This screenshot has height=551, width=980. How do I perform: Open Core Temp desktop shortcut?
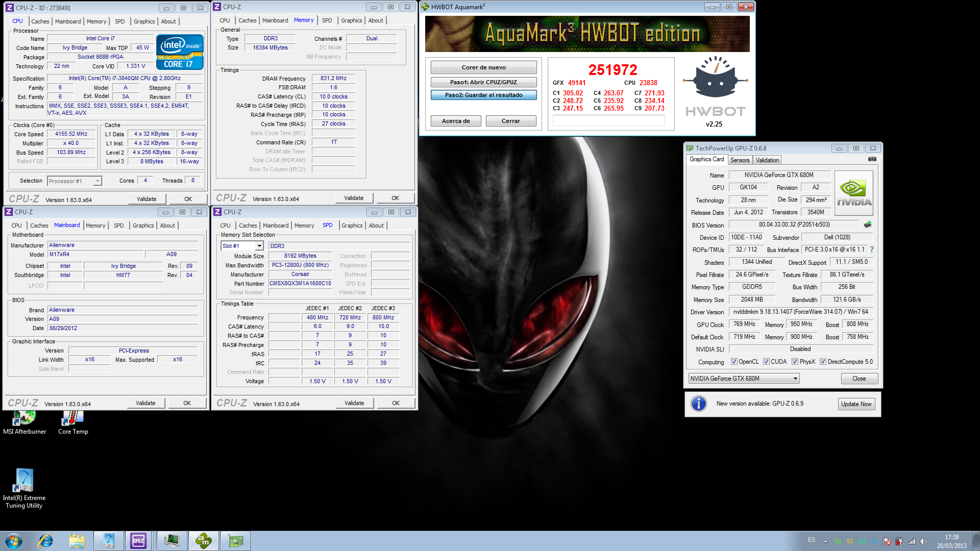pyautogui.click(x=73, y=422)
